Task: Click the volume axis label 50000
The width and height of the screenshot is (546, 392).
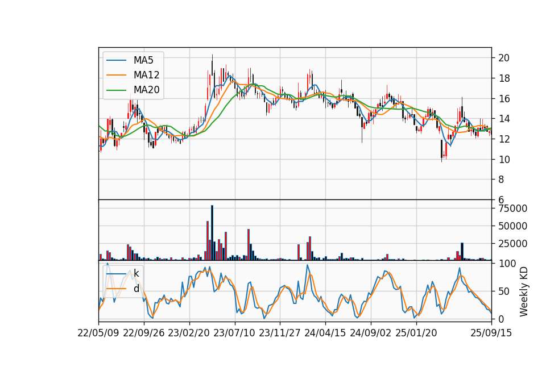Action: (513, 226)
